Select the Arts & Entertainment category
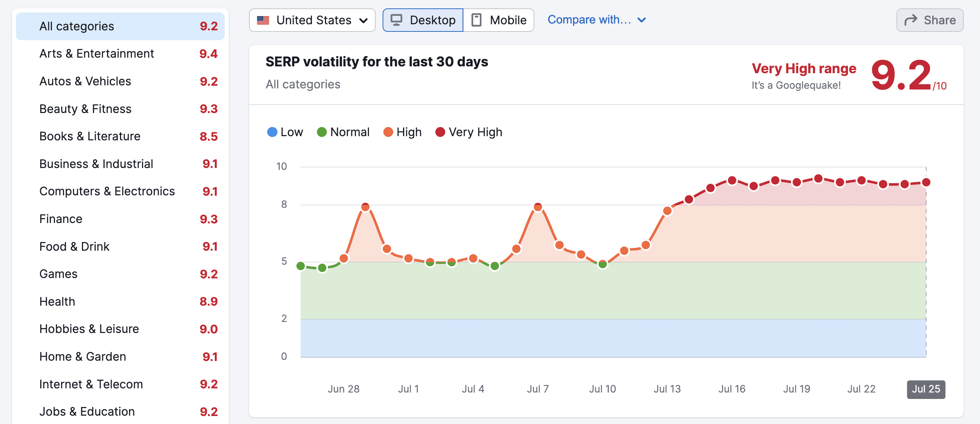 tap(97, 53)
